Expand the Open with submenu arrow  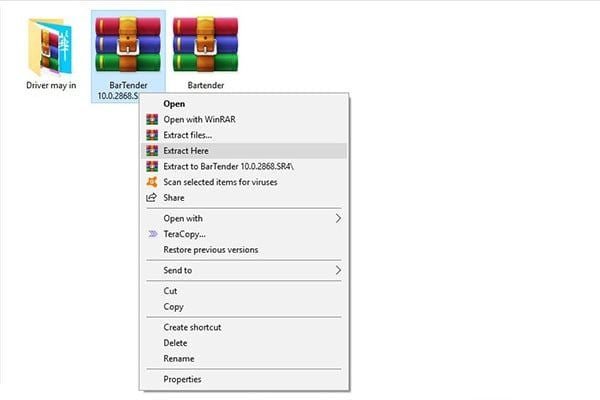pyautogui.click(x=338, y=218)
